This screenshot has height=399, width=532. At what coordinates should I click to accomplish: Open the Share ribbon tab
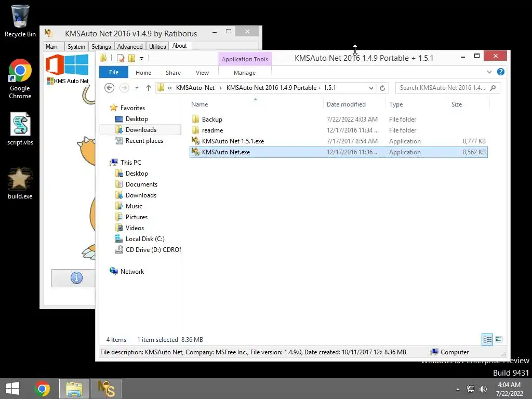pos(173,73)
